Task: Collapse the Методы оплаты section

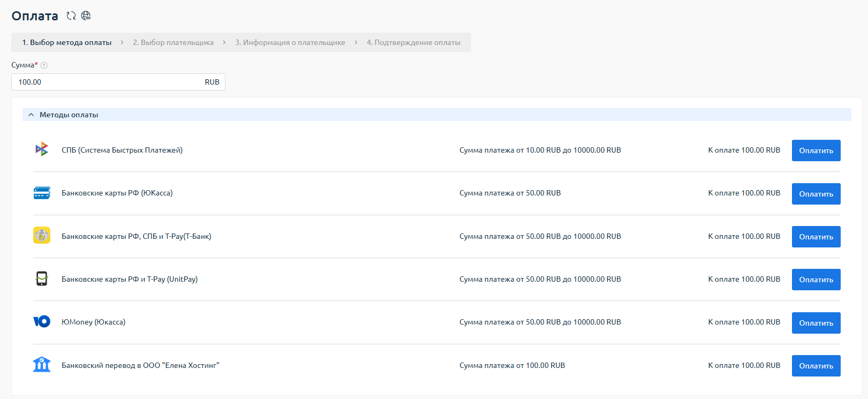Action: click(31, 115)
